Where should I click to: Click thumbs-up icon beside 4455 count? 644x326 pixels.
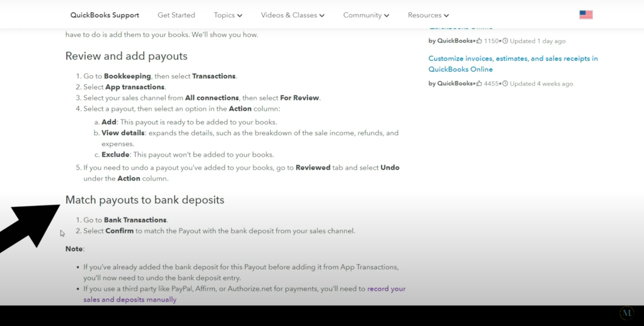click(x=479, y=83)
